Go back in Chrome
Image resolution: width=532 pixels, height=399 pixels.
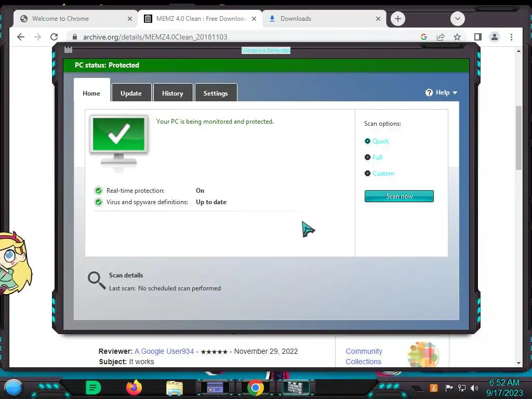point(21,37)
